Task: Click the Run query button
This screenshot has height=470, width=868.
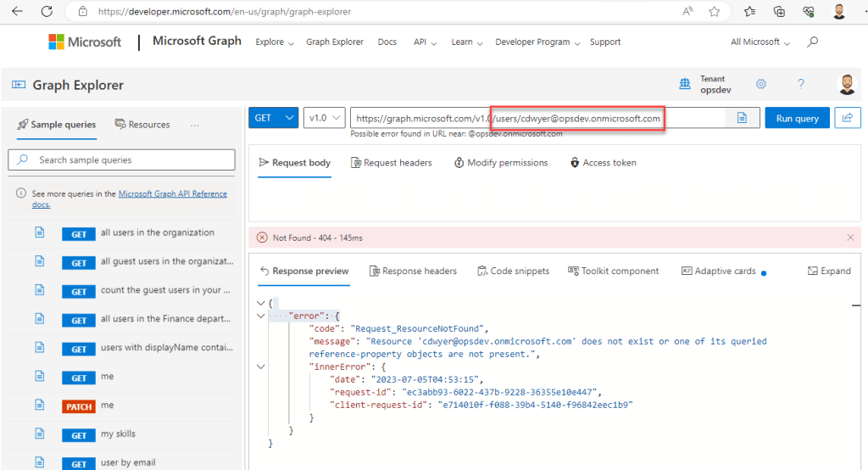Action: pos(797,118)
